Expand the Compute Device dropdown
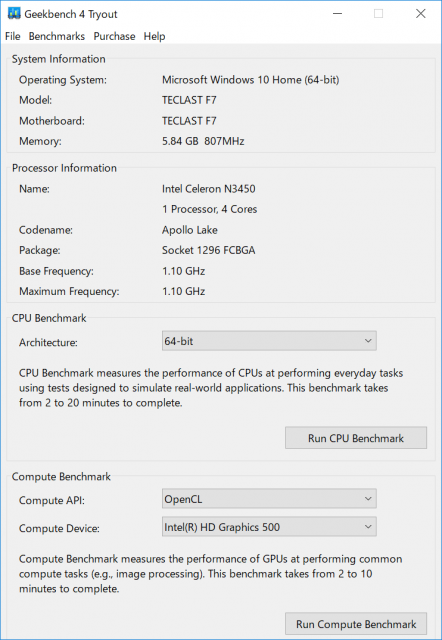Screen dimensions: 442x640 [269, 527]
